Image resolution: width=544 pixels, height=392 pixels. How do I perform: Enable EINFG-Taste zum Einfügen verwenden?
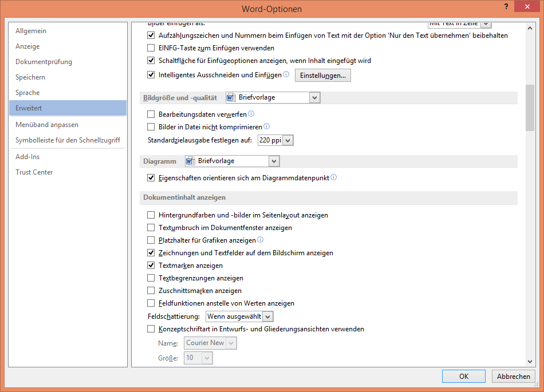[151, 48]
